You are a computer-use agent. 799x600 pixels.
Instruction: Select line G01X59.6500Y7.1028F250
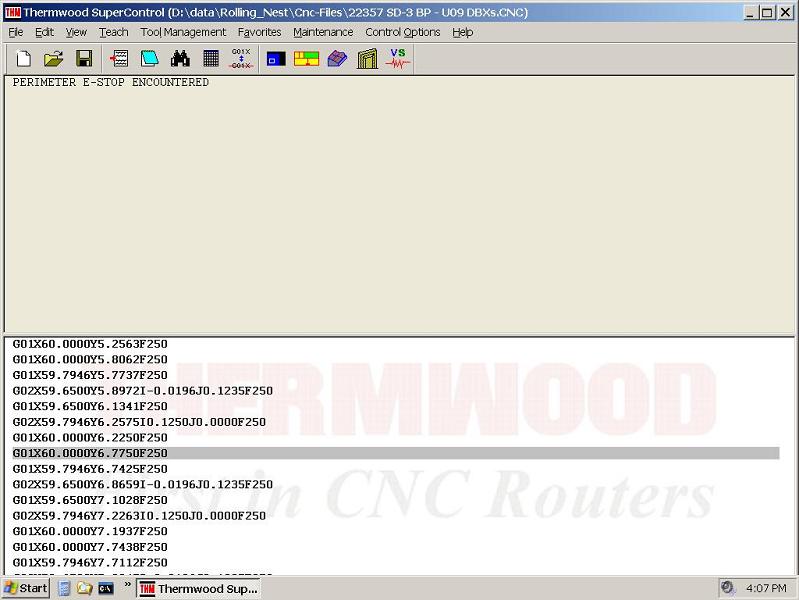[90, 500]
